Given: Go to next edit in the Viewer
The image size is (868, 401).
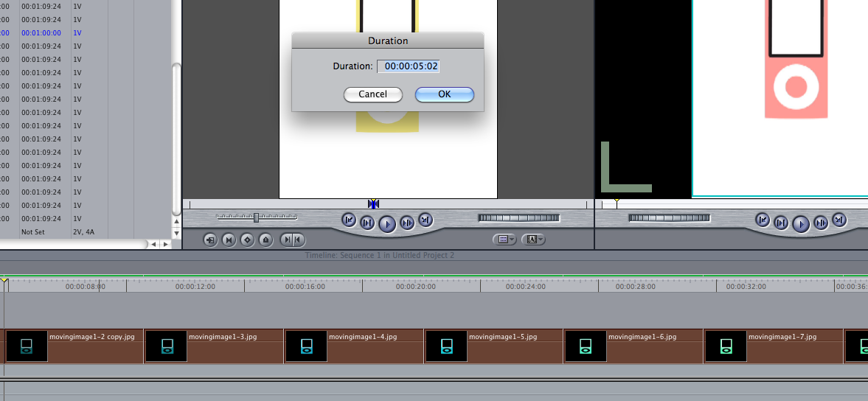Looking at the screenshot, I should [425, 220].
